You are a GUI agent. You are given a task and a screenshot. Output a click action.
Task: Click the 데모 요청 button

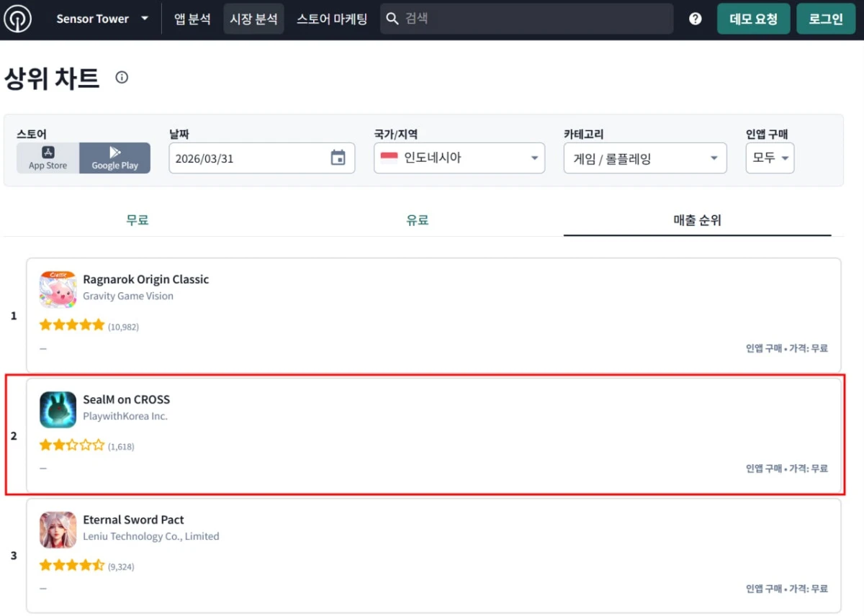[x=753, y=19]
